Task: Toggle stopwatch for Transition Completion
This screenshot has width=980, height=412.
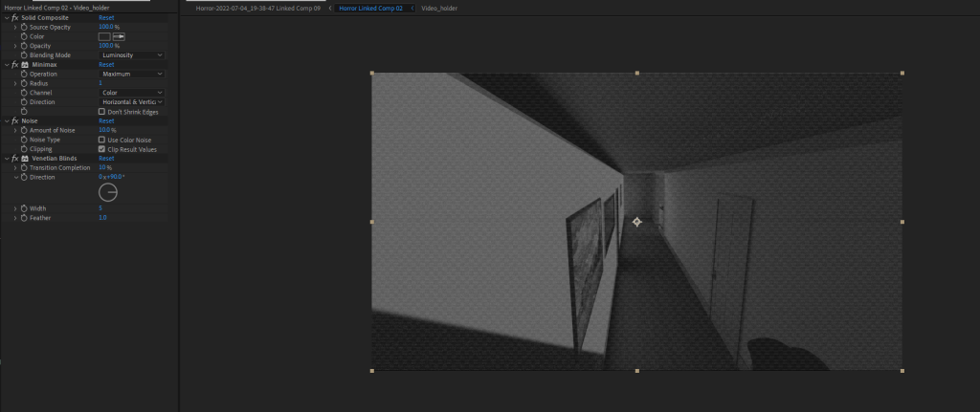Action: point(24,168)
